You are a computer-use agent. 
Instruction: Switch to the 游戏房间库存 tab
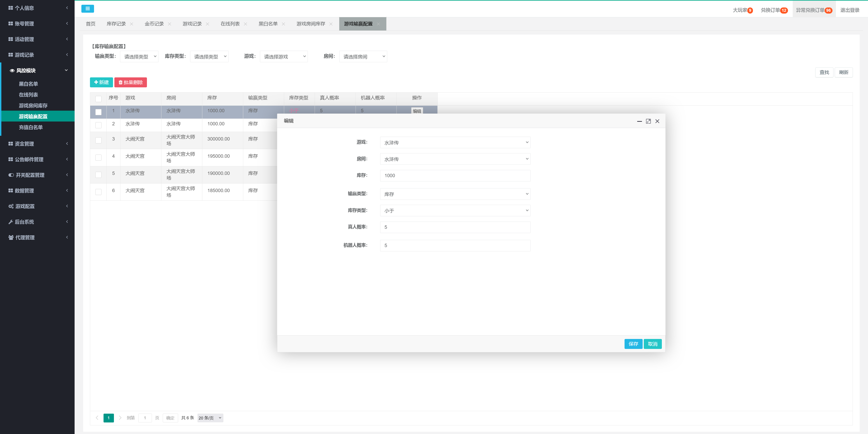coord(311,24)
